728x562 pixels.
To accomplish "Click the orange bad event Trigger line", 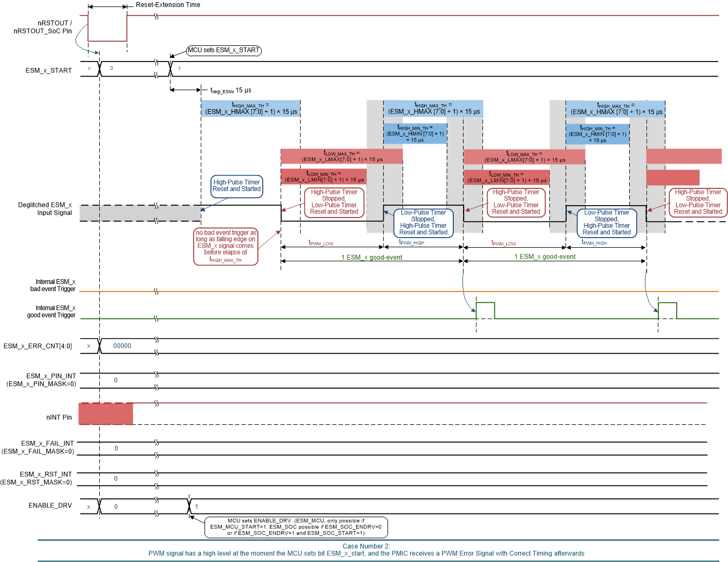I will [x=378, y=290].
